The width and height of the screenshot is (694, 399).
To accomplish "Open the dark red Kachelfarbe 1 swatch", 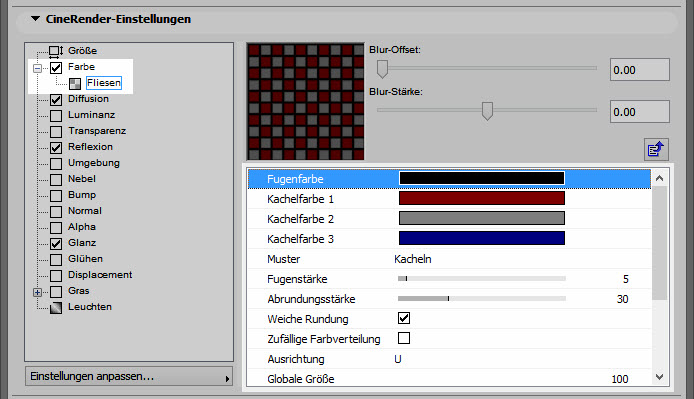I will (x=482, y=198).
